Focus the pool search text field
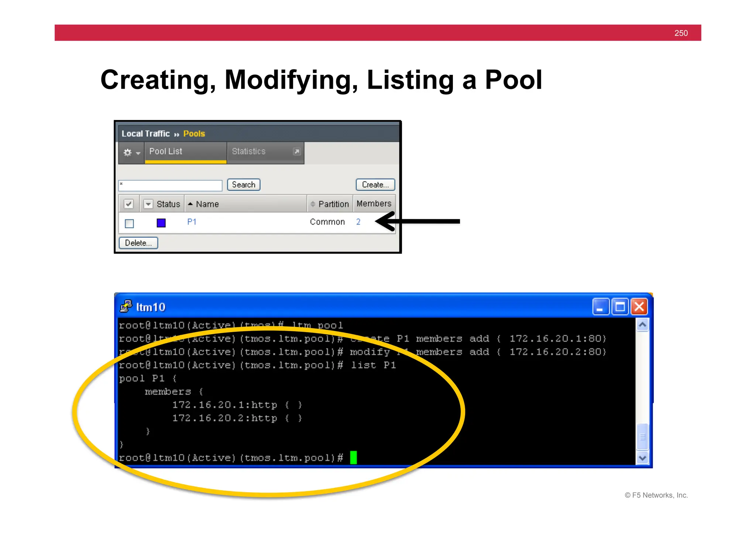Viewport: 756px width, 534px height. point(171,185)
